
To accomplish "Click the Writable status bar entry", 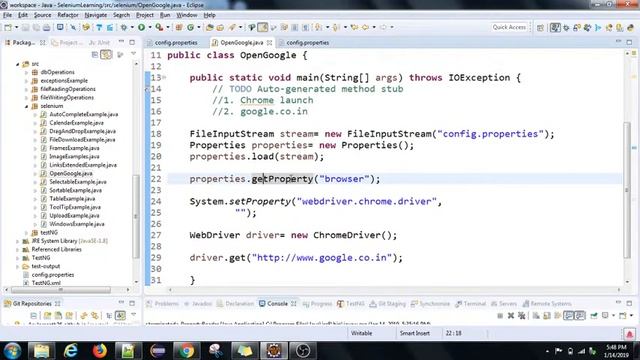I will coord(362,333).
